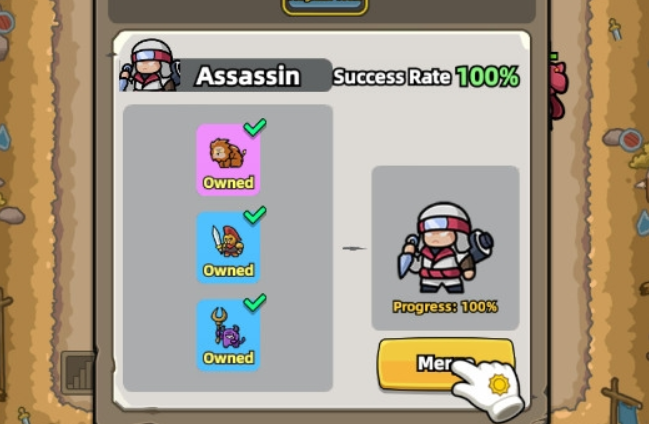This screenshot has height=424, width=649.
Task: Select the lion unit card
Action: (x=228, y=159)
